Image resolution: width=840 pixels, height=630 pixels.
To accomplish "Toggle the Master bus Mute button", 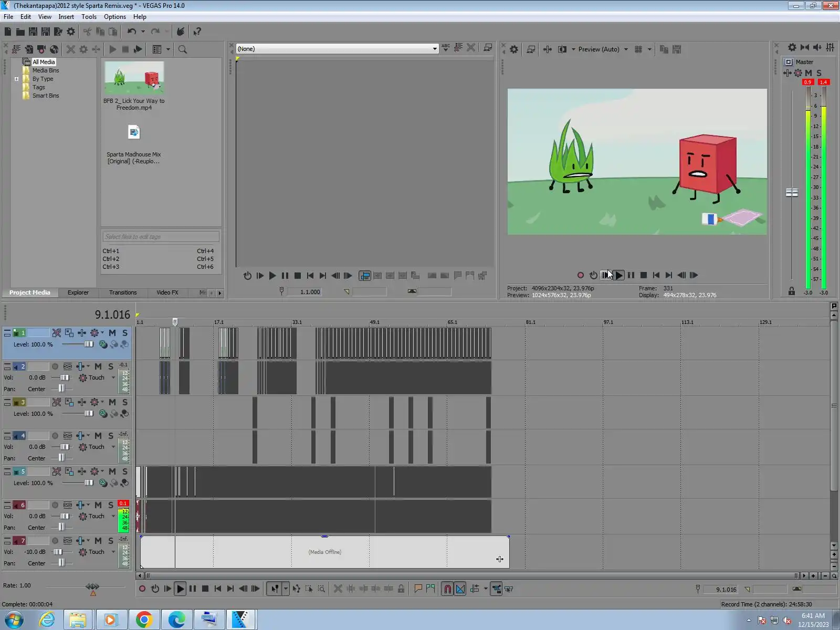I will point(808,73).
